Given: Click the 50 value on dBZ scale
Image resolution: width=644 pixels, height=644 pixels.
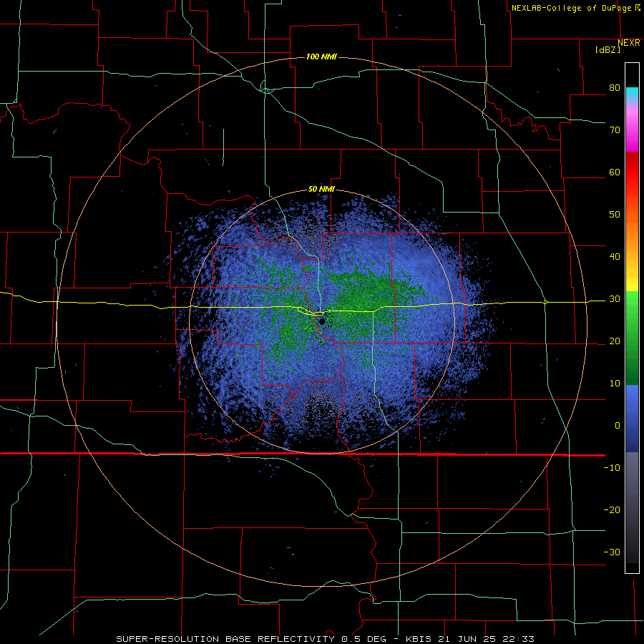Looking at the screenshot, I should (x=615, y=215).
